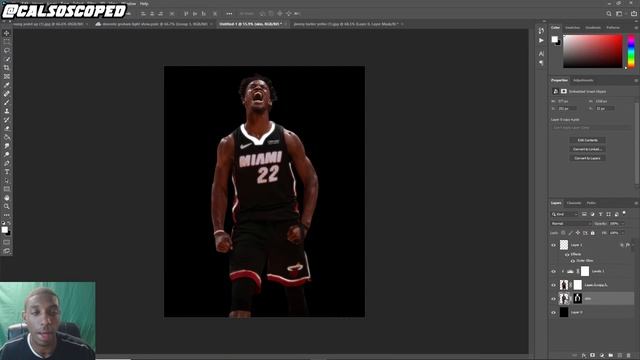Image resolution: width=640 pixels, height=360 pixels.
Task: Toggle the Outer Glow effect visibility
Action: 572,260
